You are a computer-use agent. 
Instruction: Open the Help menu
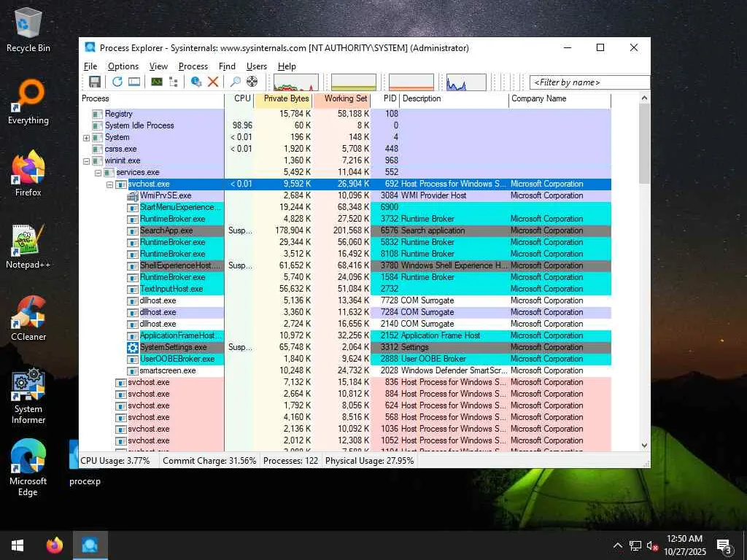coord(286,66)
